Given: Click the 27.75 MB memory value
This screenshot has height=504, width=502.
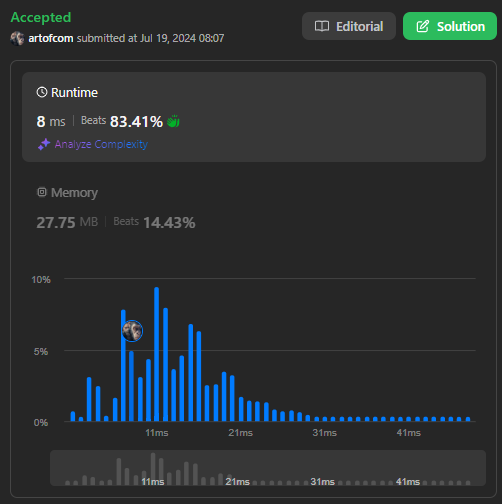Looking at the screenshot, I should tap(67, 223).
